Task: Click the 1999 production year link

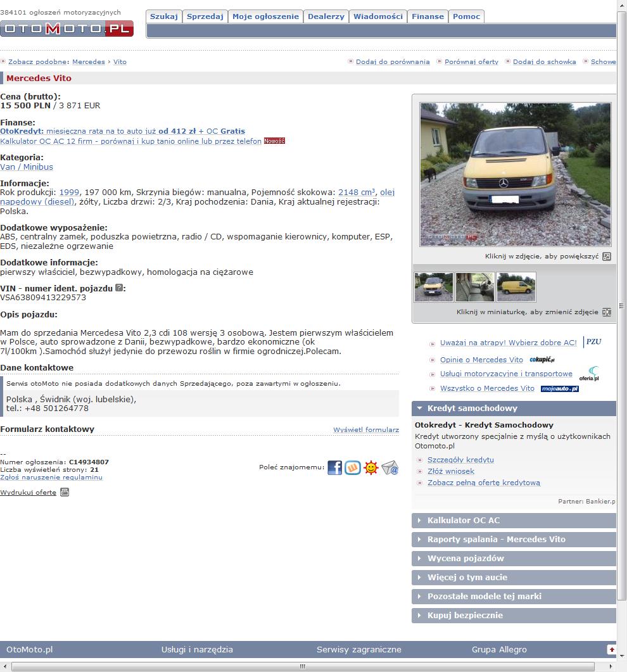Action: [x=69, y=193]
